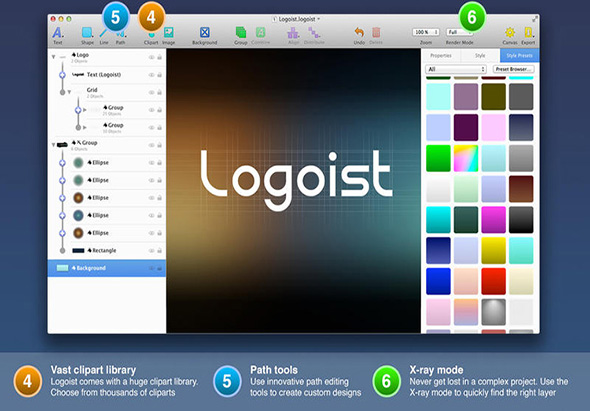The height and width of the screenshot is (411, 590).
Task: Click the zoom percentage field
Action: [x=426, y=32]
